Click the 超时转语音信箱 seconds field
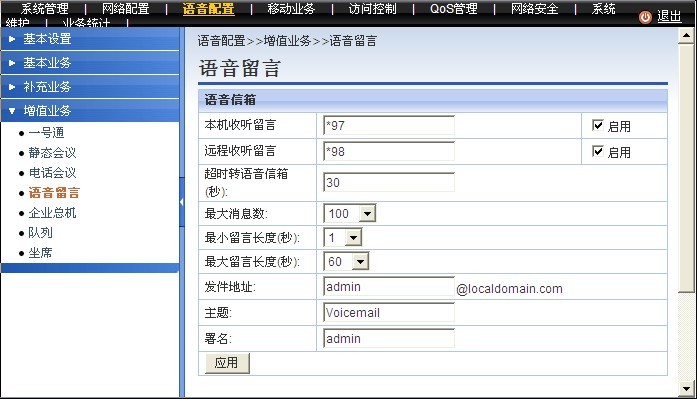The width and height of the screenshot is (697, 399). click(x=389, y=182)
